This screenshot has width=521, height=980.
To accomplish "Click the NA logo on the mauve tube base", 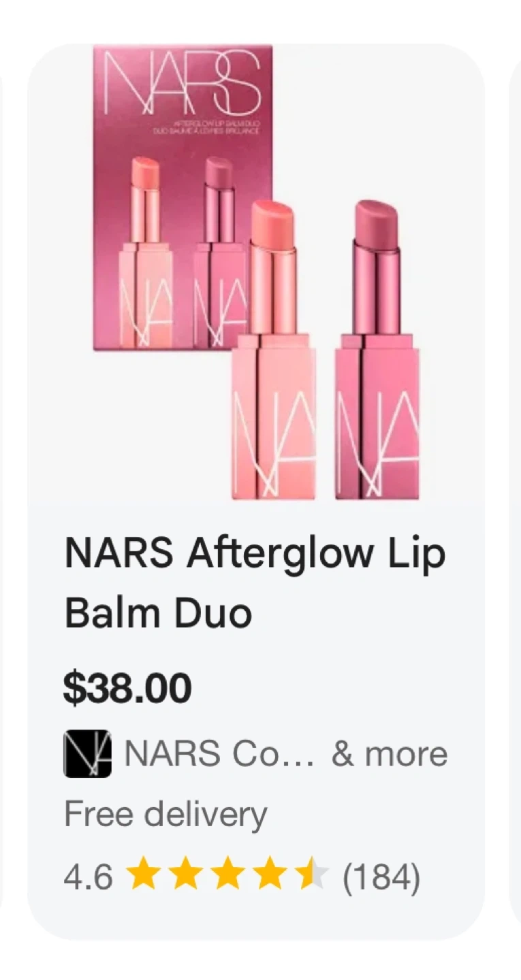I will pos(377,442).
